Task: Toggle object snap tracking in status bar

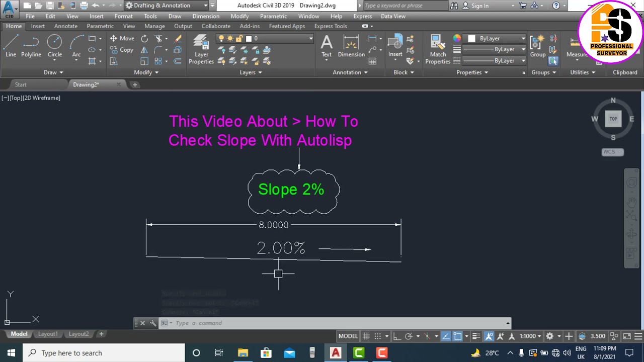Action: pos(446,336)
